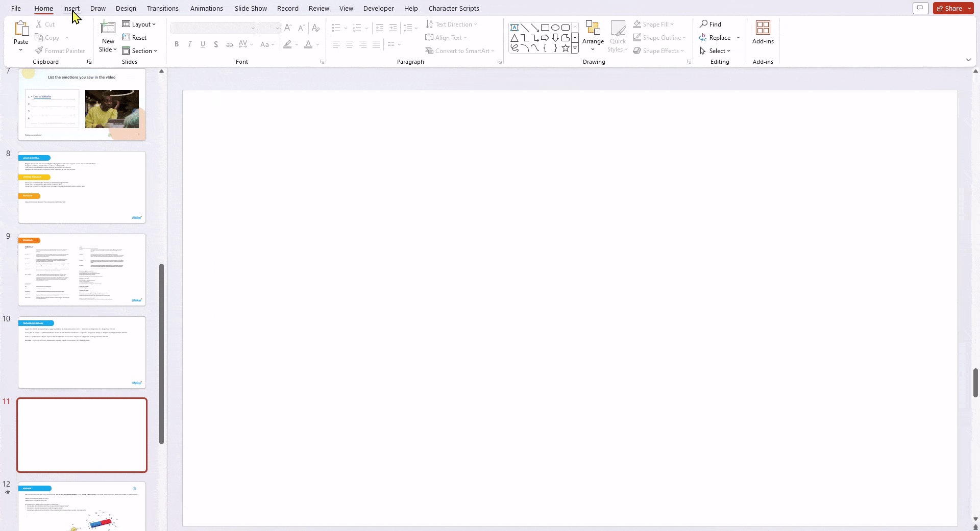Toggle bullet list formatting
The image size is (980, 531).
tap(336, 28)
